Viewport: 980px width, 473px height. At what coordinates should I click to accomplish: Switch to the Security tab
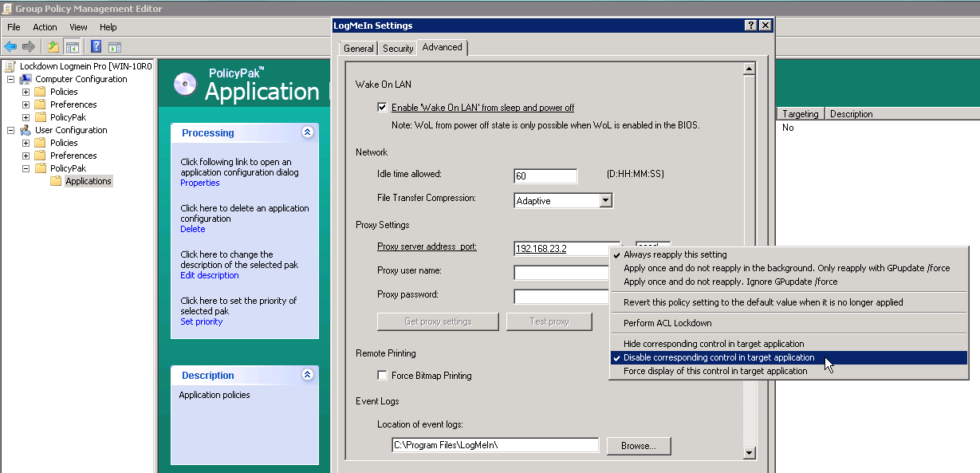[x=398, y=49]
